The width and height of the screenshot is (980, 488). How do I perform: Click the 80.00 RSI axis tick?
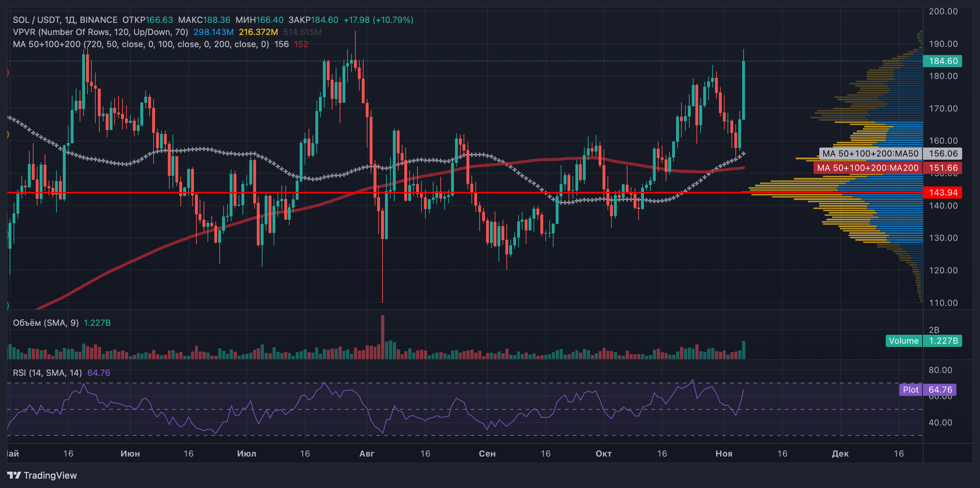pos(940,370)
